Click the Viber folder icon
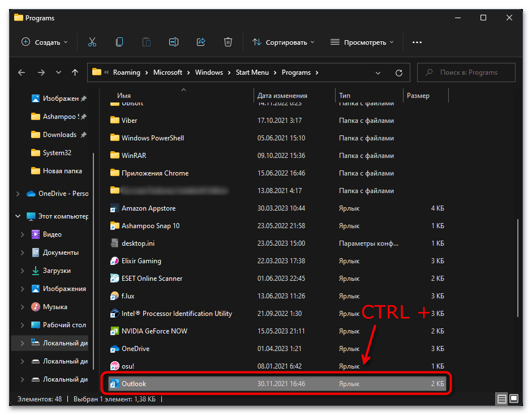 [x=115, y=120]
